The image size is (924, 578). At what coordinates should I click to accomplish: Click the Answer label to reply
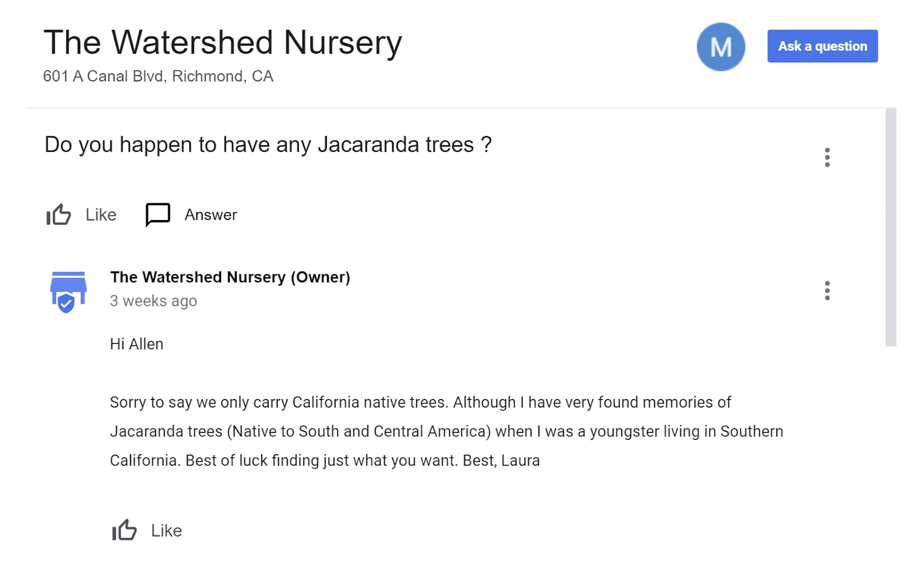[x=211, y=215]
